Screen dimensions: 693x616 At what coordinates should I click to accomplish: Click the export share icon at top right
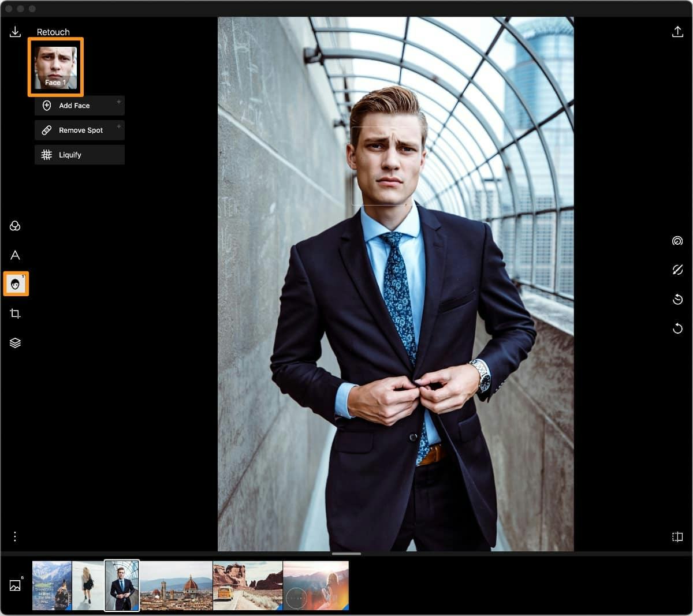677,32
